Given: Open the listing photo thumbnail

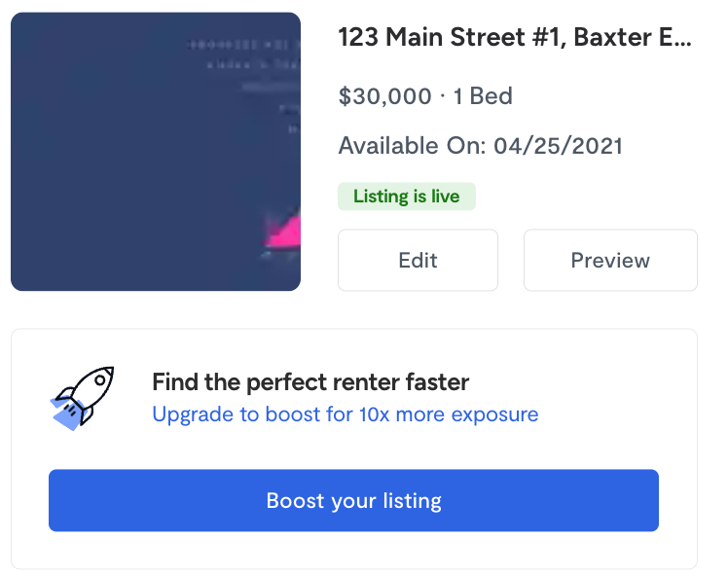Looking at the screenshot, I should tap(156, 152).
